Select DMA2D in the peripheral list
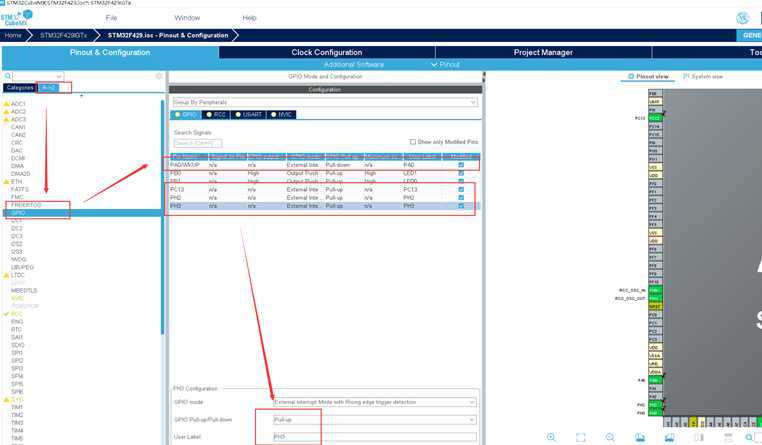 [21, 174]
